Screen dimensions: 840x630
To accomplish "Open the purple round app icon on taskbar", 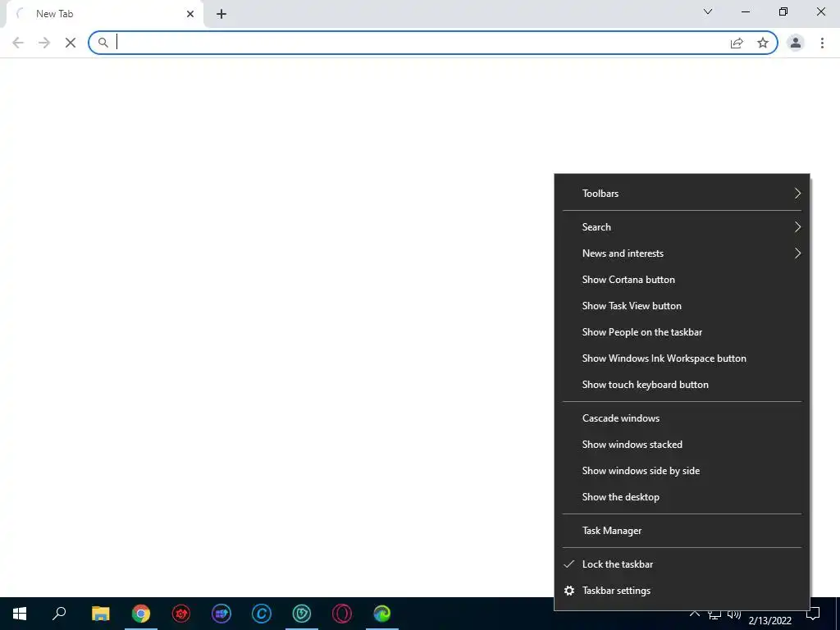I will 221,614.
